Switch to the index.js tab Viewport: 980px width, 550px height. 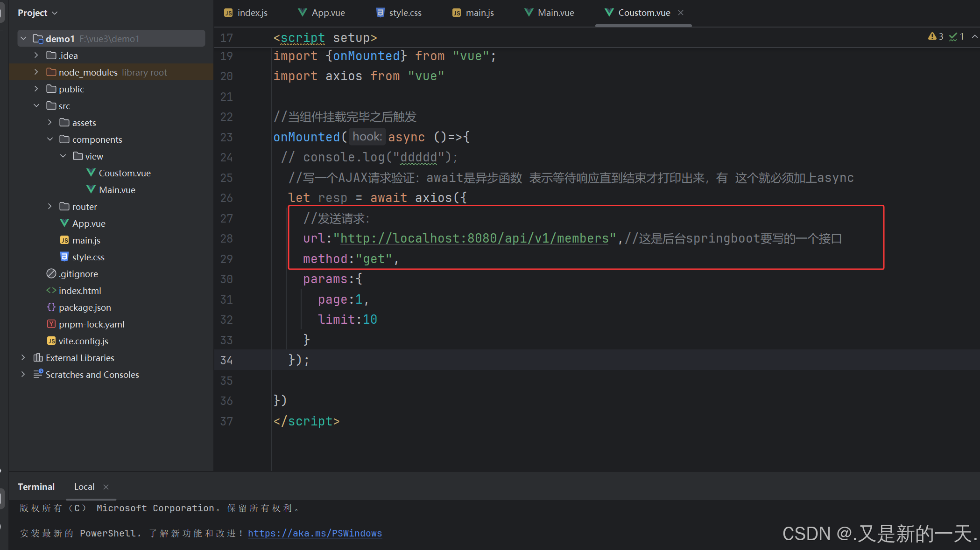pyautogui.click(x=246, y=13)
